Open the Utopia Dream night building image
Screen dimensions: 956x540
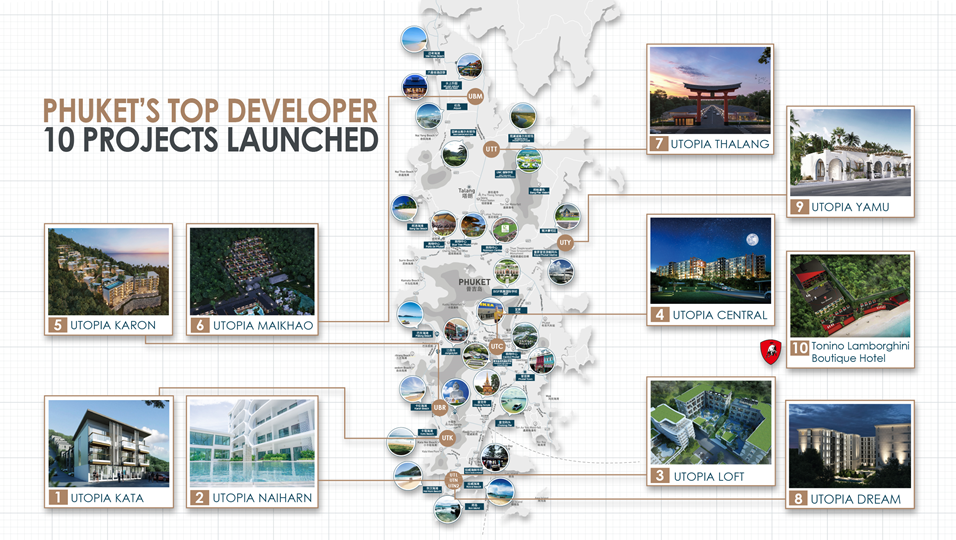click(850, 446)
